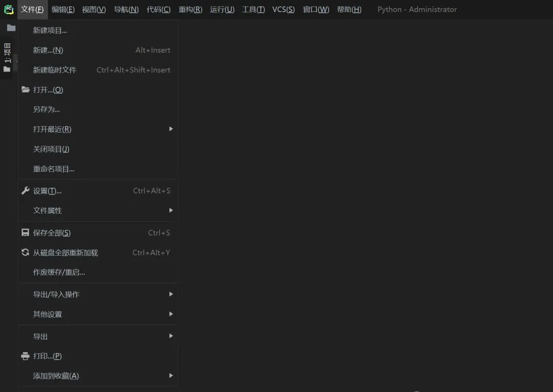
Task: Choose 新建临时文件 entry
Action: pos(98,70)
